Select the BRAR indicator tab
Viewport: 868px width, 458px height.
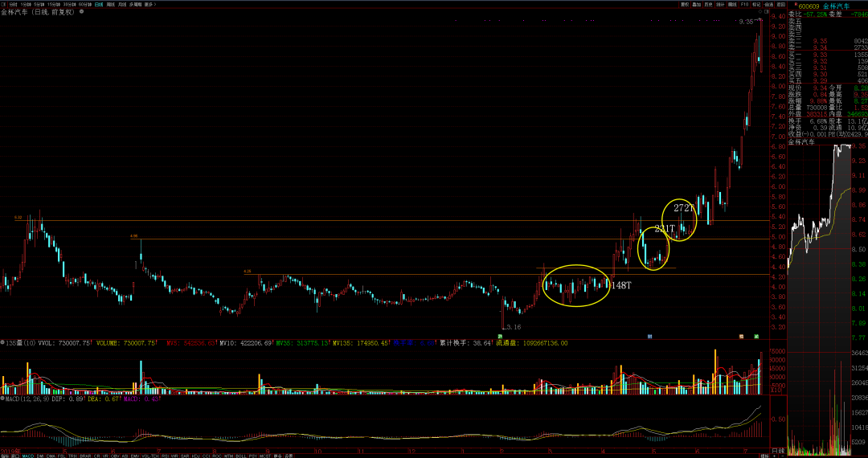click(85, 456)
